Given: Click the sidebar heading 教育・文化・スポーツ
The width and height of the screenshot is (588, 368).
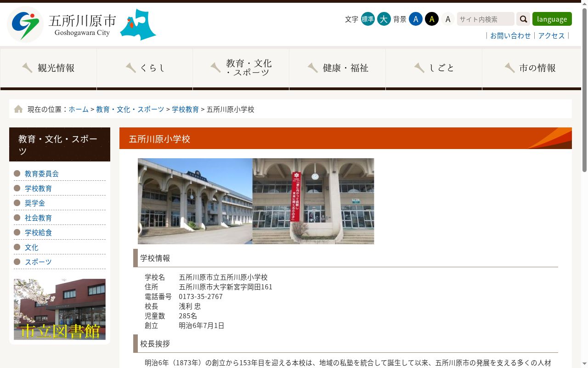Looking at the screenshot, I should point(60,144).
